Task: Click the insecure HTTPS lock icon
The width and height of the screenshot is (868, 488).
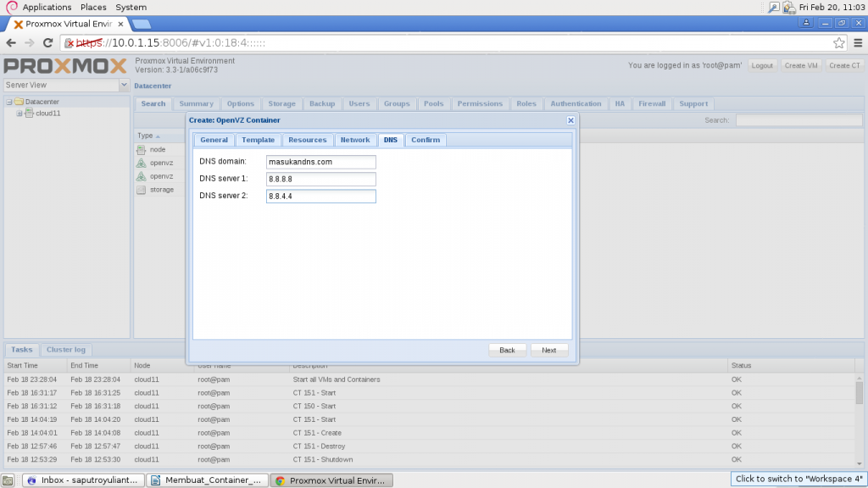Action: pyautogui.click(x=70, y=42)
